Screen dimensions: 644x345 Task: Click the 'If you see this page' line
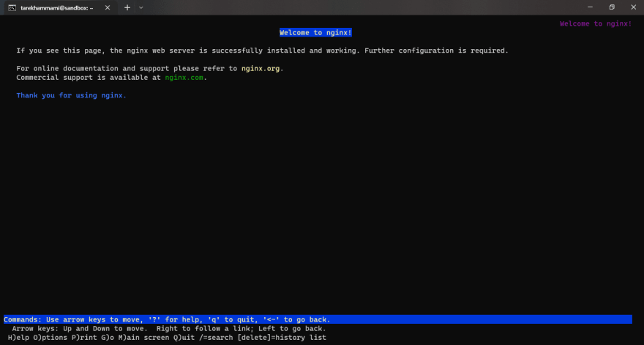263,51
